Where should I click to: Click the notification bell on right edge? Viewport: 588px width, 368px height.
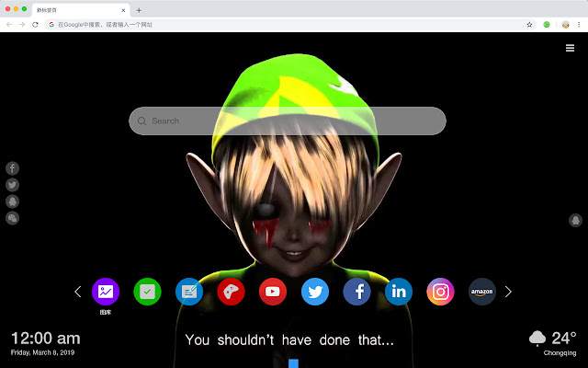[x=575, y=220]
